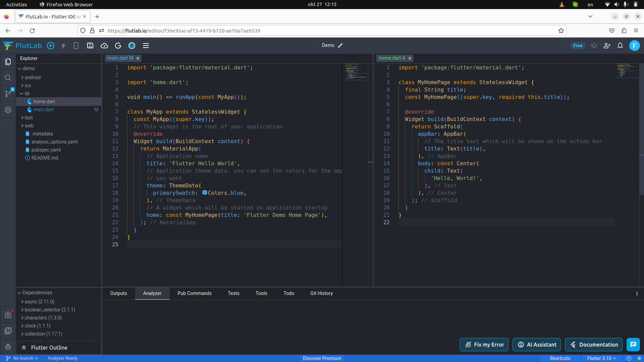Click the G icon in FlutLab toolbar

pos(118,46)
